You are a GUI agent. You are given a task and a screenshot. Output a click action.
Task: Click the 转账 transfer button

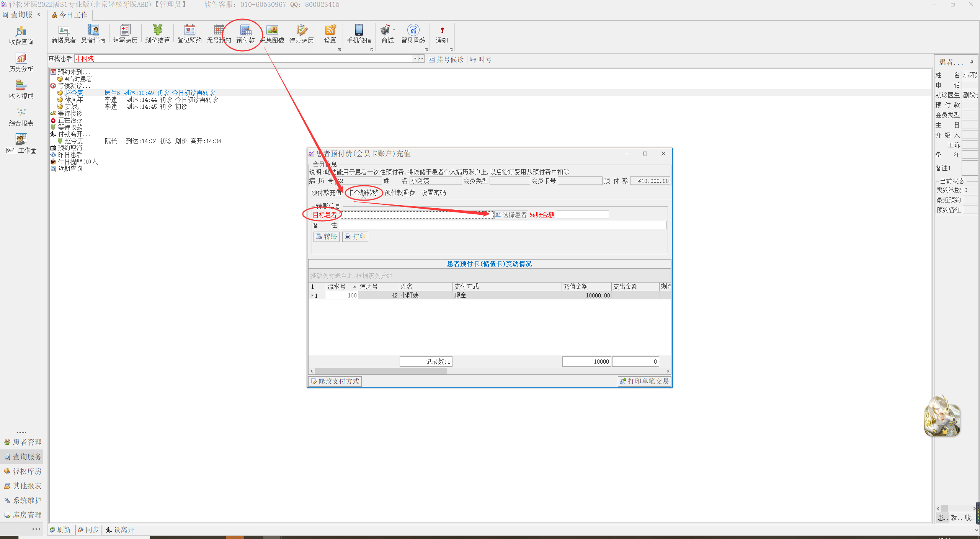(x=327, y=237)
